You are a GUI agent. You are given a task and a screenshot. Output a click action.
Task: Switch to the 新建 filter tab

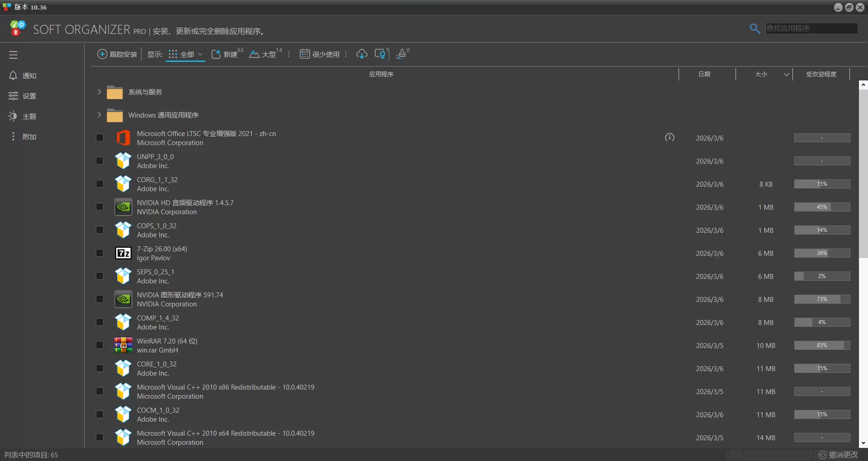(x=225, y=55)
